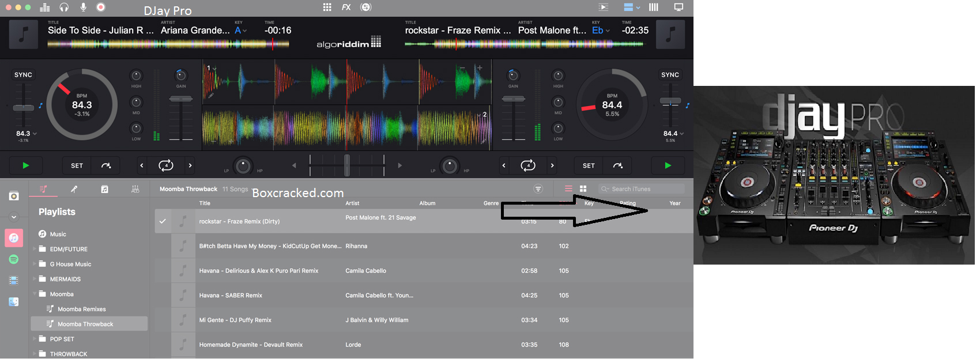Screen dimensions: 980x362
Task: Collapse the library sources chevron
Action: point(14,217)
